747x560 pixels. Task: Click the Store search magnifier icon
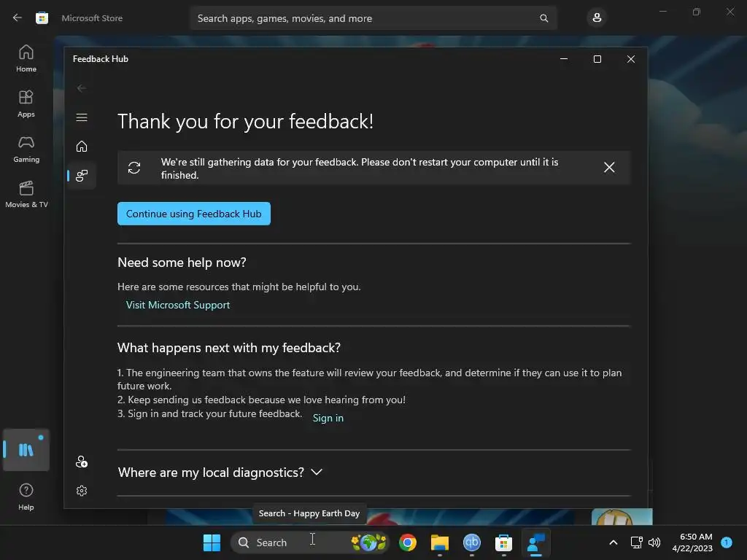tap(543, 18)
